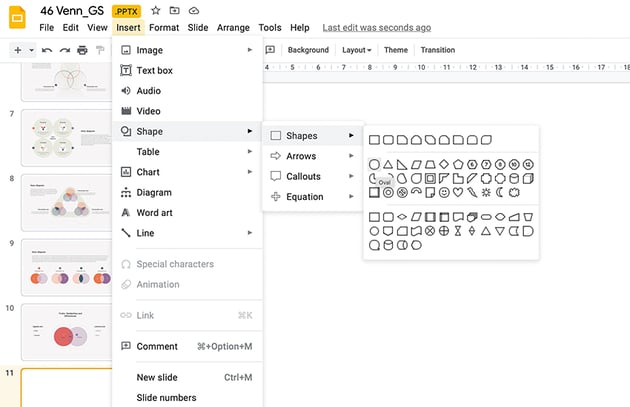Open the Last edit history link
This screenshot has height=407, width=630.
[377, 28]
